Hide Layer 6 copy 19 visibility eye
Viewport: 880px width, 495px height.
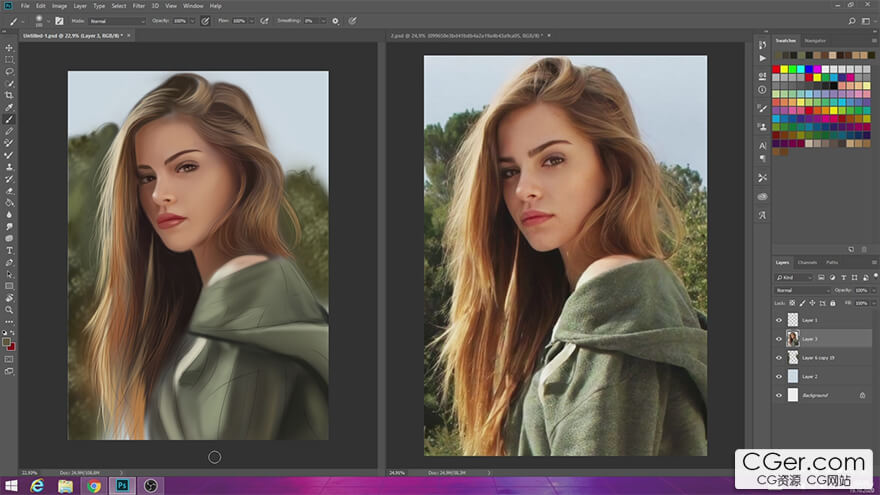[779, 358]
